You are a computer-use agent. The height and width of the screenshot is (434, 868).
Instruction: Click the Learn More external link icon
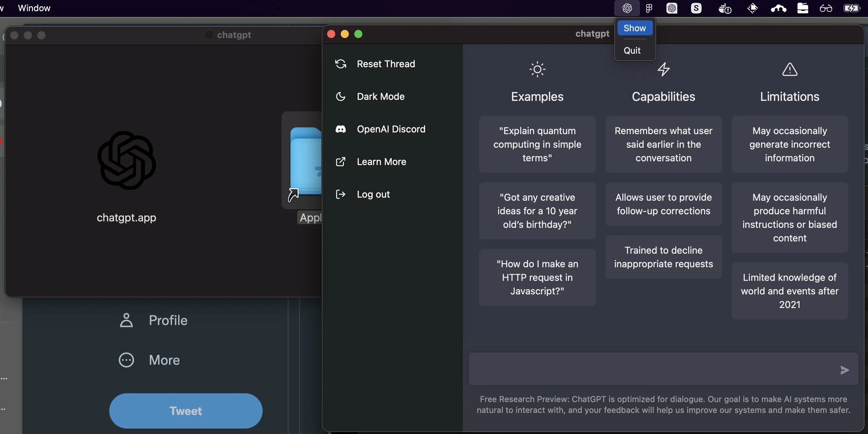(x=340, y=162)
